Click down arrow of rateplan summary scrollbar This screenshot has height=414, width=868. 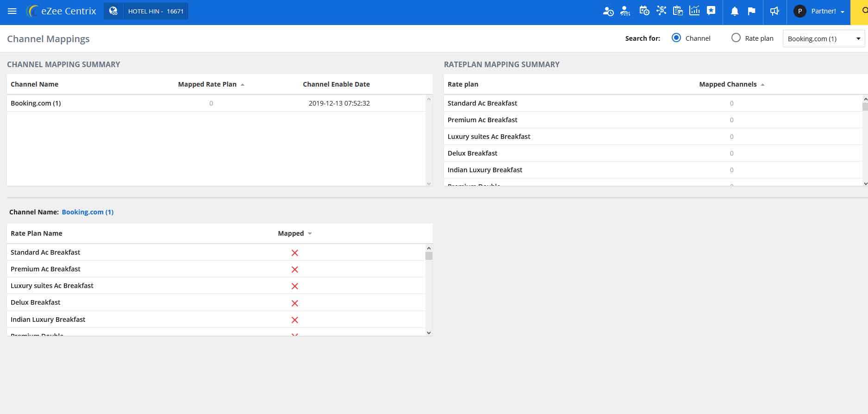click(865, 183)
